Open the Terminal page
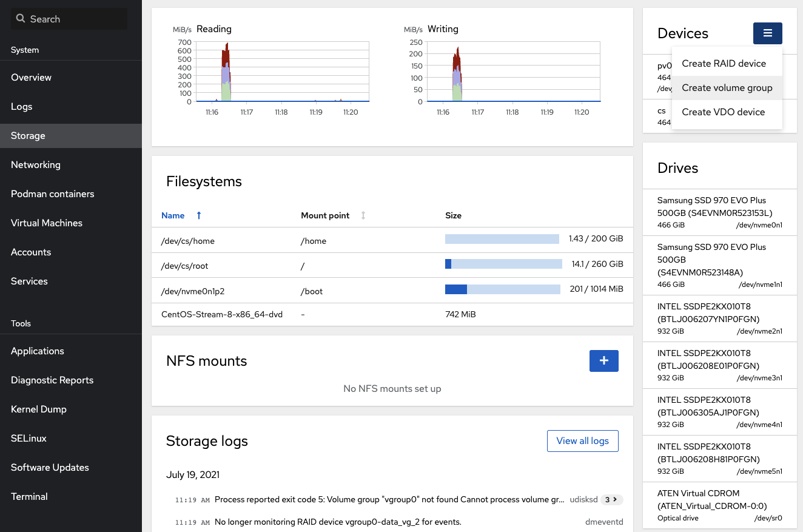The height and width of the screenshot is (532, 803). [29, 497]
